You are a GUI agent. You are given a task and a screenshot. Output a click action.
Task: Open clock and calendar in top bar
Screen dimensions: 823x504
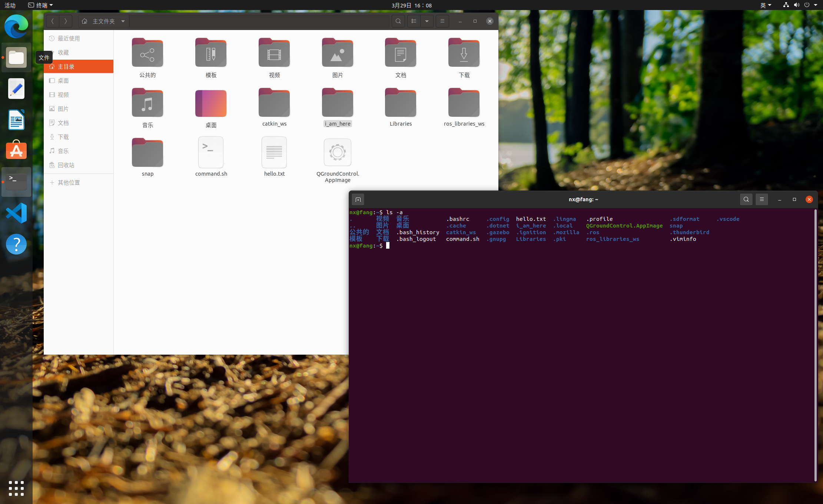(412, 5)
